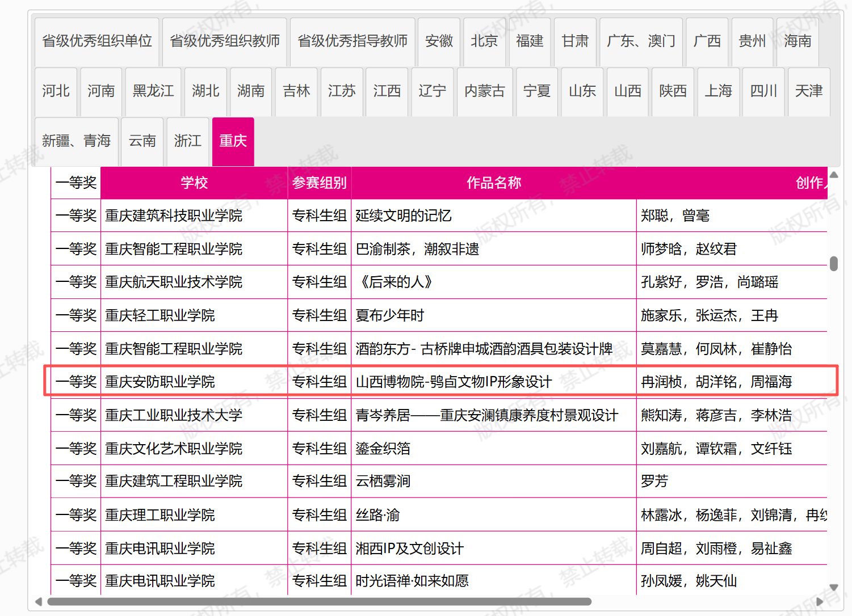
Task: View the 江苏 results tab
Action: point(342,91)
